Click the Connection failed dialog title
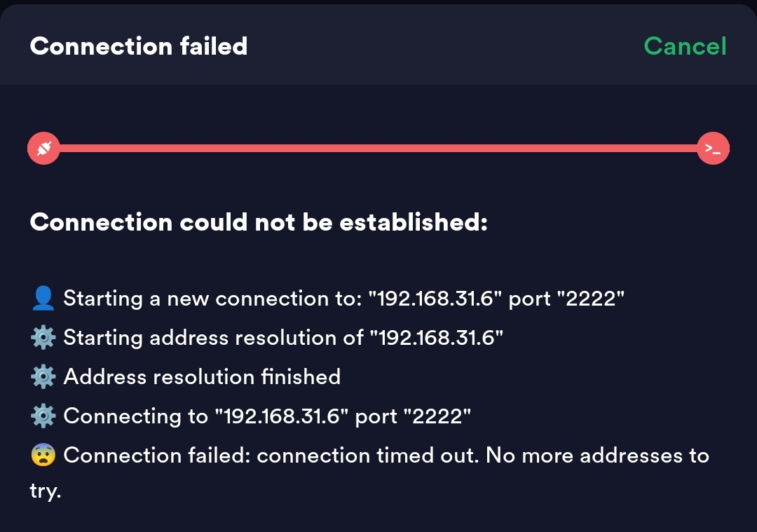 click(139, 46)
